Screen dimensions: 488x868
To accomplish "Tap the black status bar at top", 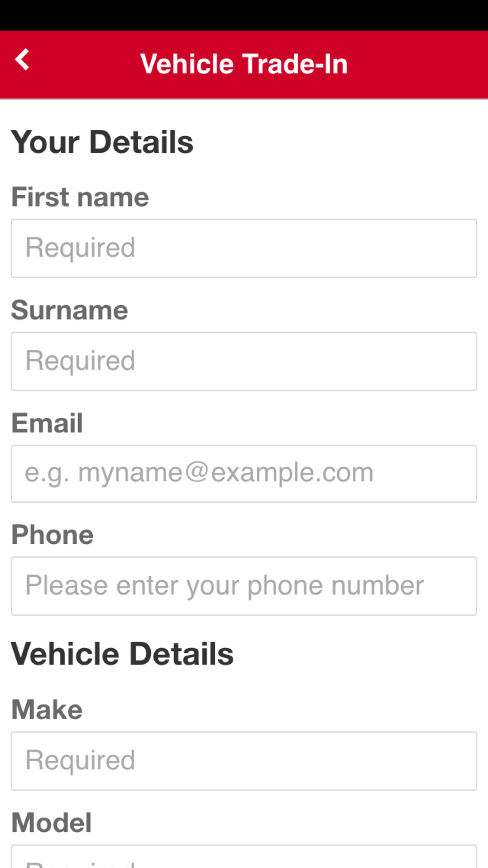I will (x=244, y=15).
